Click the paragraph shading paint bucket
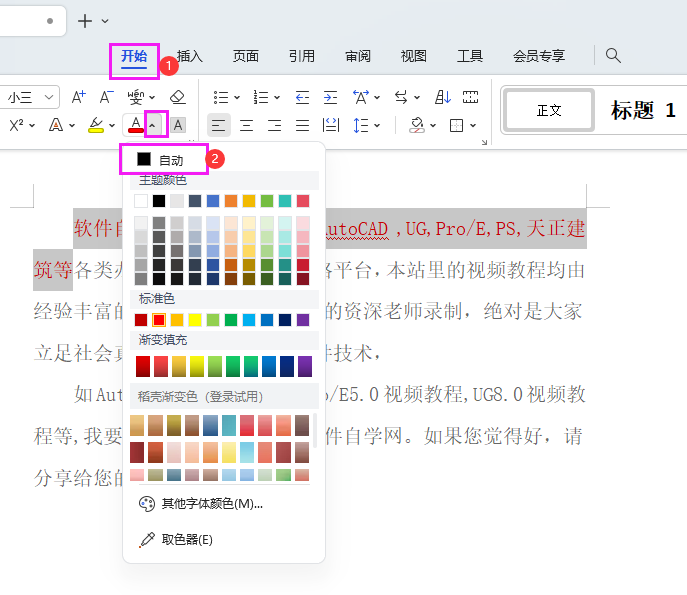 (416, 125)
